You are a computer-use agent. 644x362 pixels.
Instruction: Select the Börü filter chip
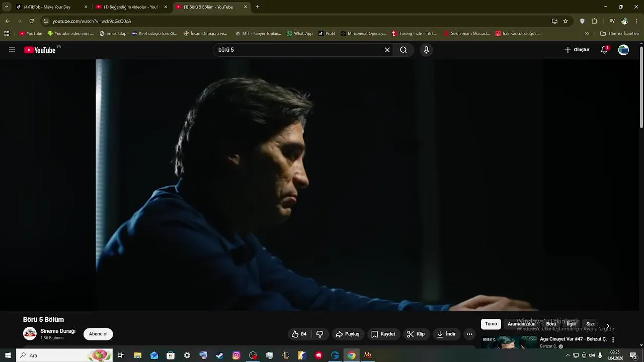(x=551, y=324)
